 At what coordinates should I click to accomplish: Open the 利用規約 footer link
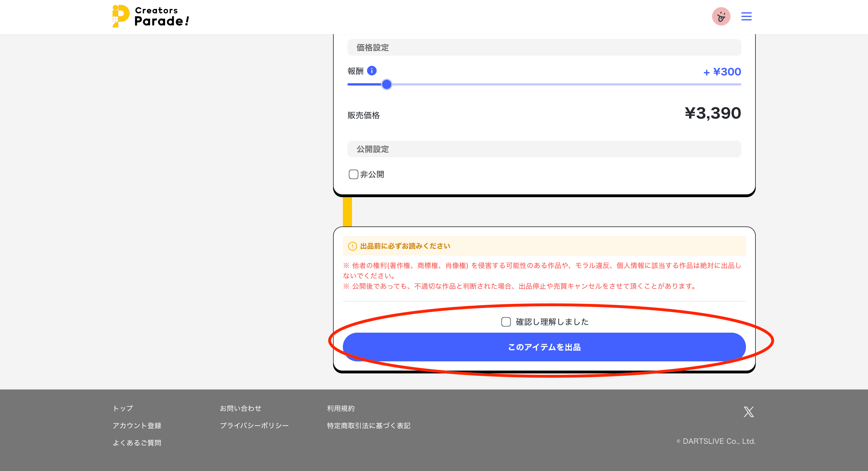click(x=340, y=408)
